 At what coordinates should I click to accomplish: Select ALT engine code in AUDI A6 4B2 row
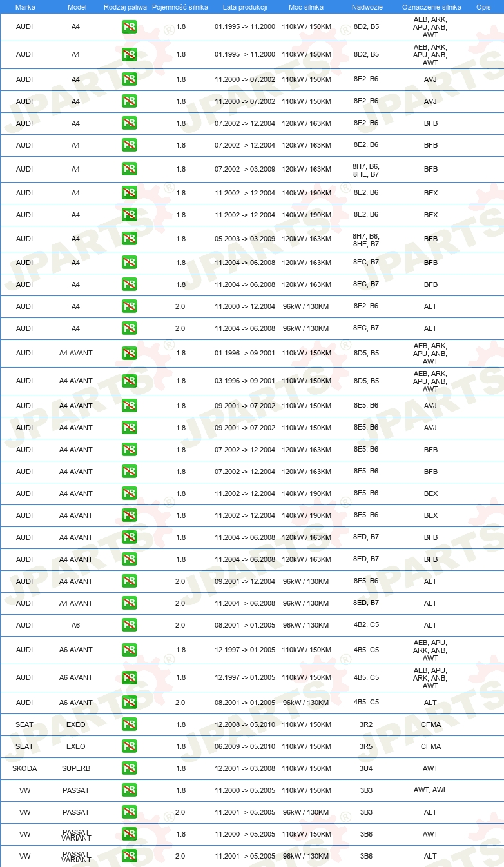(431, 625)
